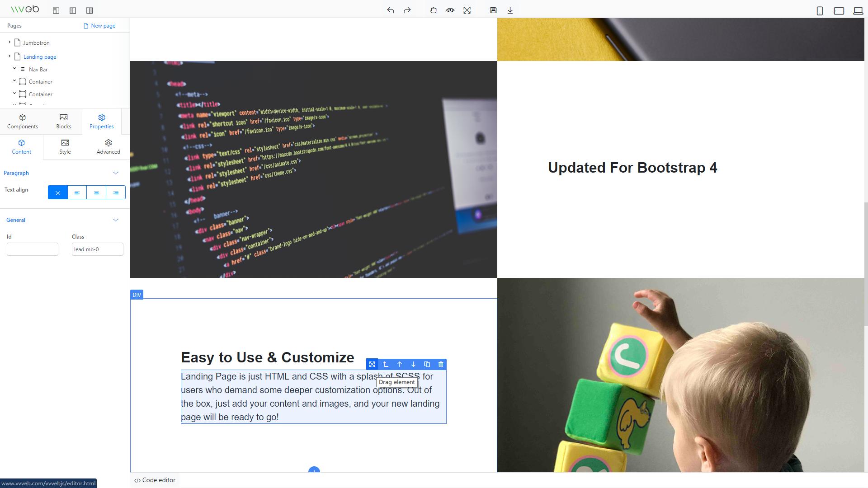Clone the selected element
The width and height of the screenshot is (868, 488).
point(427,364)
